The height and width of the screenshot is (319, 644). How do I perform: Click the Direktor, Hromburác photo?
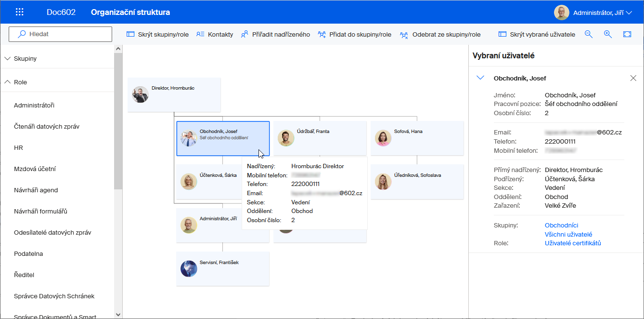click(x=140, y=94)
